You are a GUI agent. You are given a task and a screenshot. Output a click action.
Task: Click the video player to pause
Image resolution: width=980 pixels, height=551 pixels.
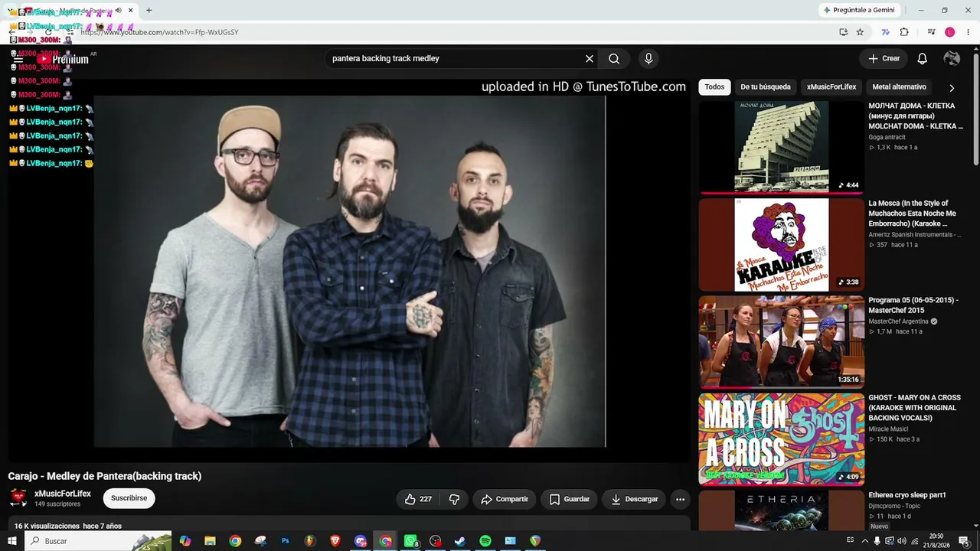coord(350,271)
